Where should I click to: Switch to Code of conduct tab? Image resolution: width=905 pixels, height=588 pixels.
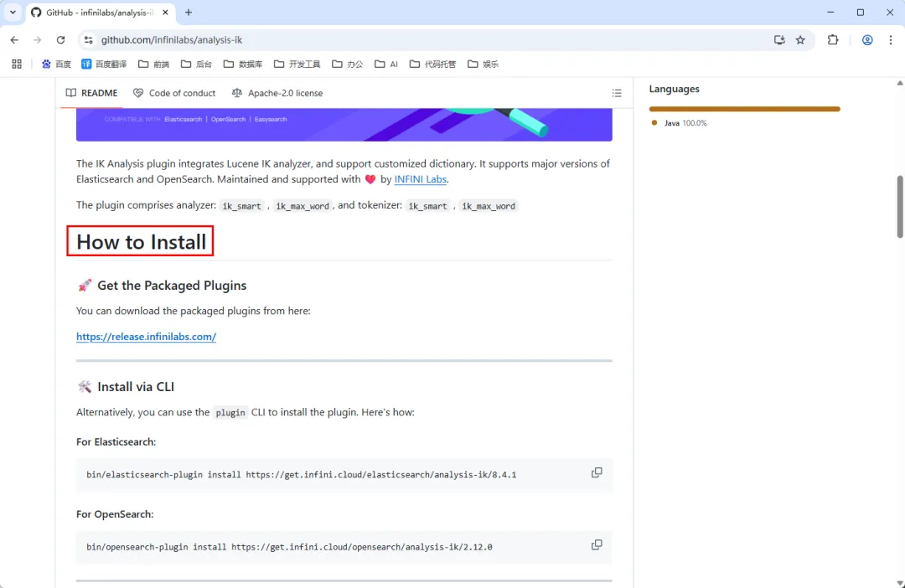(x=173, y=93)
